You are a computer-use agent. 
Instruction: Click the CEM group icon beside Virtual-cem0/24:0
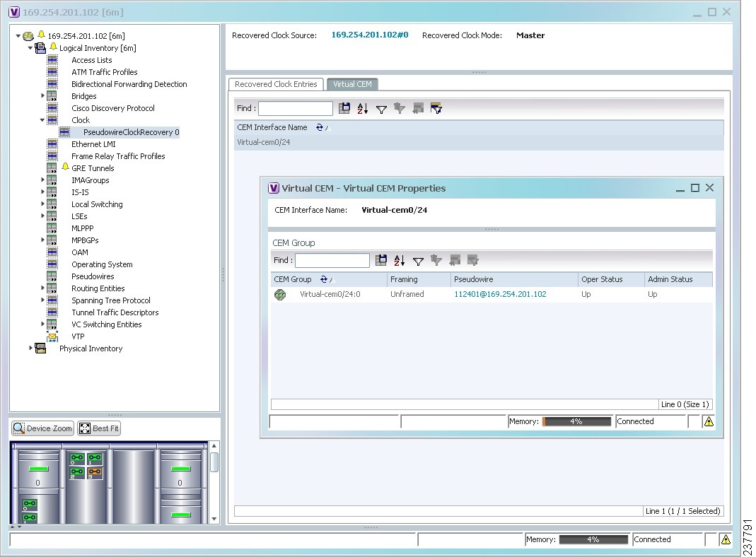click(x=280, y=294)
